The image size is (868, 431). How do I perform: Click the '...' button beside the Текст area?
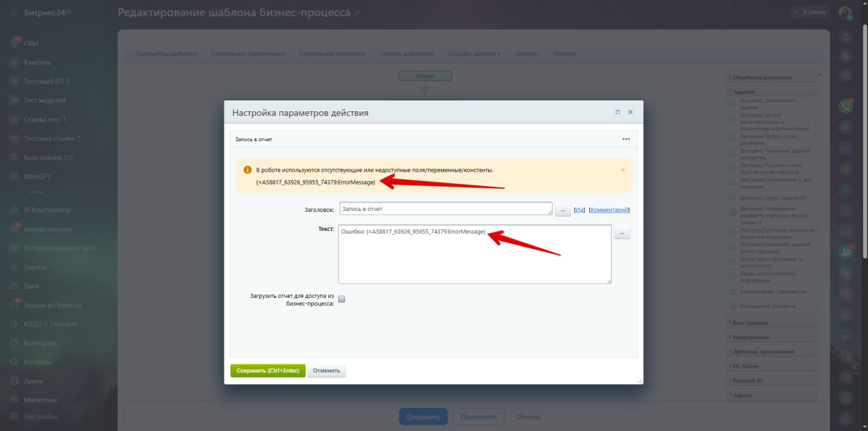[623, 233]
